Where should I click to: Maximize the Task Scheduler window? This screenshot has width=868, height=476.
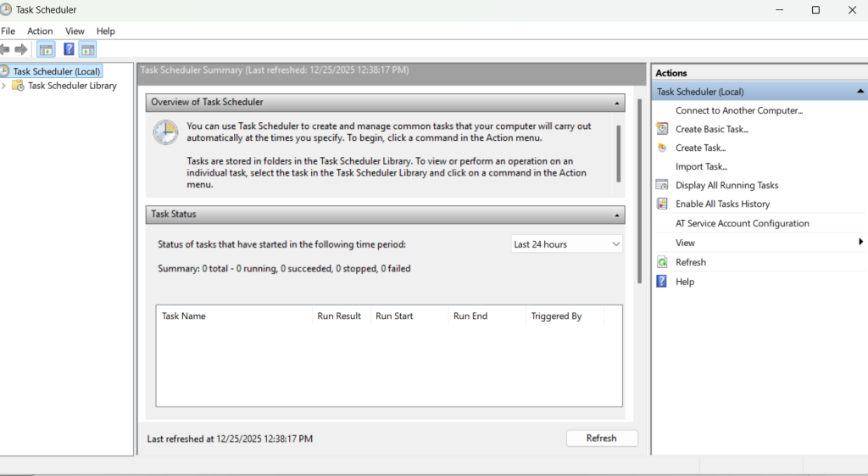tap(815, 10)
